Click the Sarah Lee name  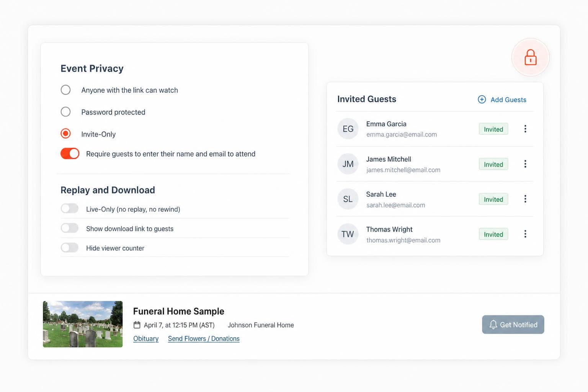(381, 194)
